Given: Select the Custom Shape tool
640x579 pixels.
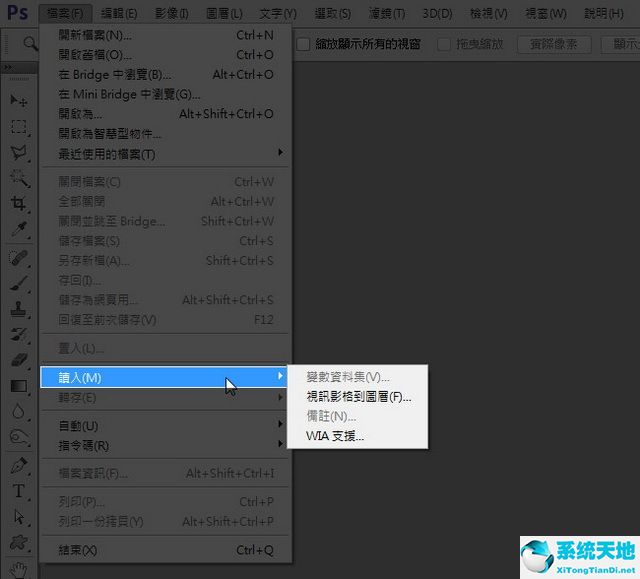Looking at the screenshot, I should point(18,543).
